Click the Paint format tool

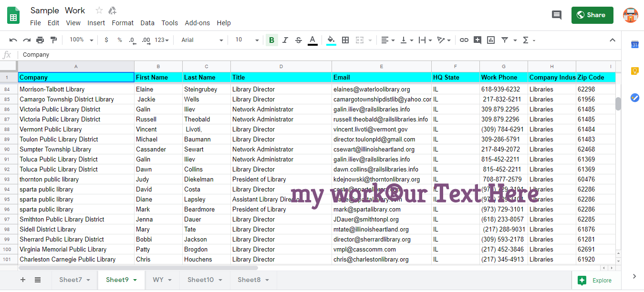(x=53, y=40)
